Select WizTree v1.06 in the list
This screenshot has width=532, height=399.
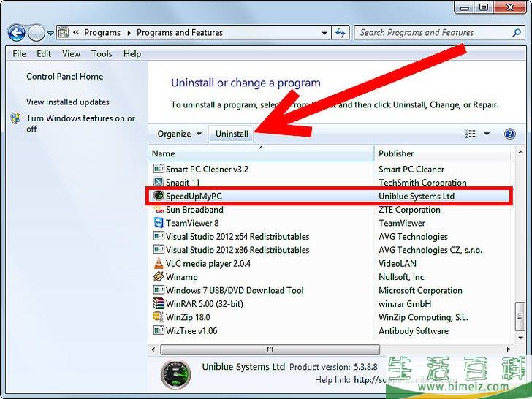[191, 331]
